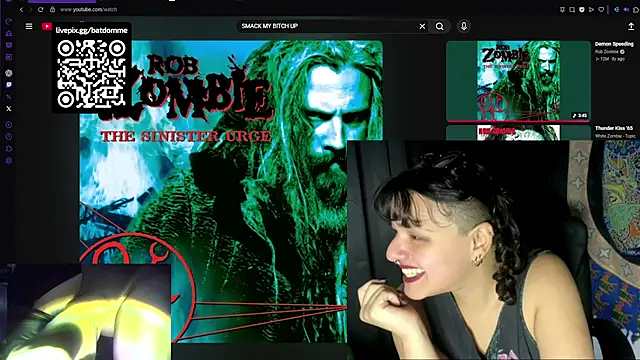Open the sidebar Twitch-style purple screen icon
The image size is (640, 360).
pos(9,45)
